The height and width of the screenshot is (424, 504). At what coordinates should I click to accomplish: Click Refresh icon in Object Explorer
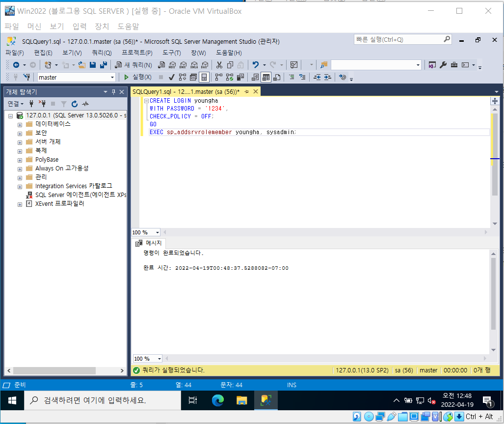[75, 104]
